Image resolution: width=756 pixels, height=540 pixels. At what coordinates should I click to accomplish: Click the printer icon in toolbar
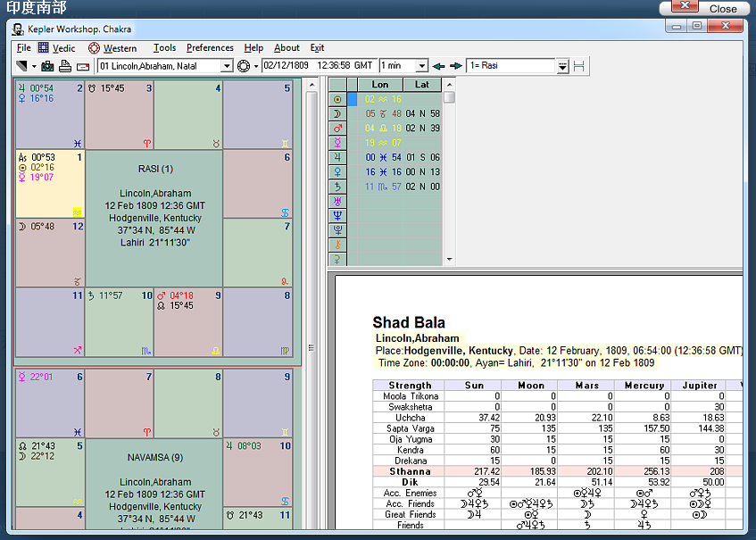pyautogui.click(x=65, y=66)
